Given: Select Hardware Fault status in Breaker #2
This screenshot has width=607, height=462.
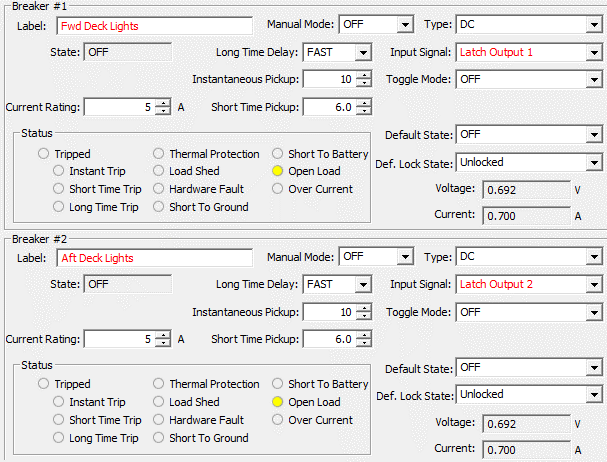Looking at the screenshot, I should coord(160,420).
